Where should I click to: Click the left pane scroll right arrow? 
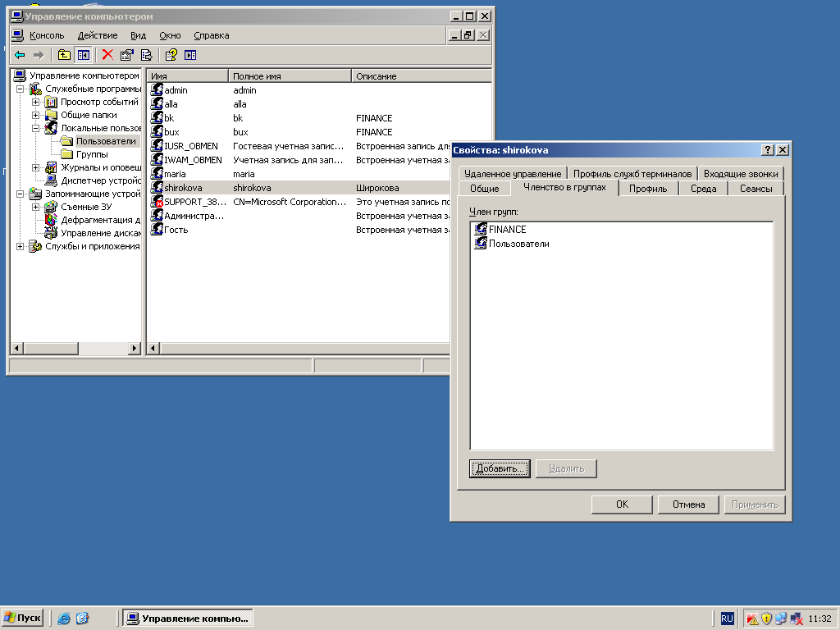click(135, 348)
